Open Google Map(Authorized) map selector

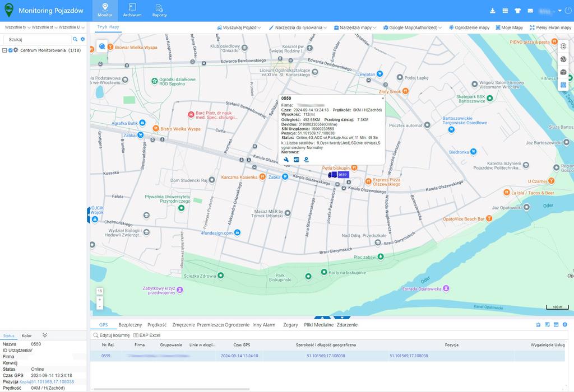click(x=413, y=27)
